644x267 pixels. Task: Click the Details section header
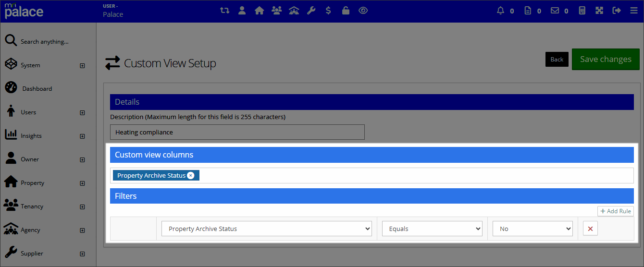pos(372,102)
